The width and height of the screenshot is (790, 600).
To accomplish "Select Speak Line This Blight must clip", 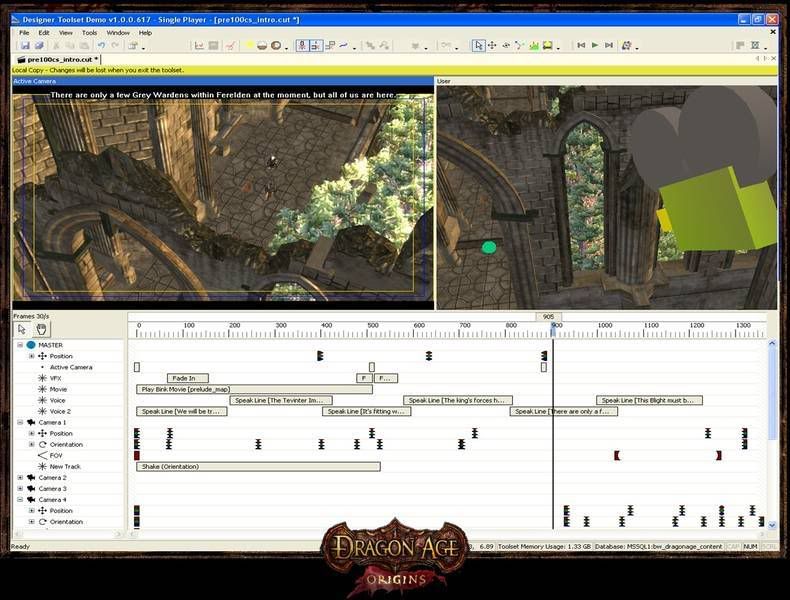I will click(649, 401).
